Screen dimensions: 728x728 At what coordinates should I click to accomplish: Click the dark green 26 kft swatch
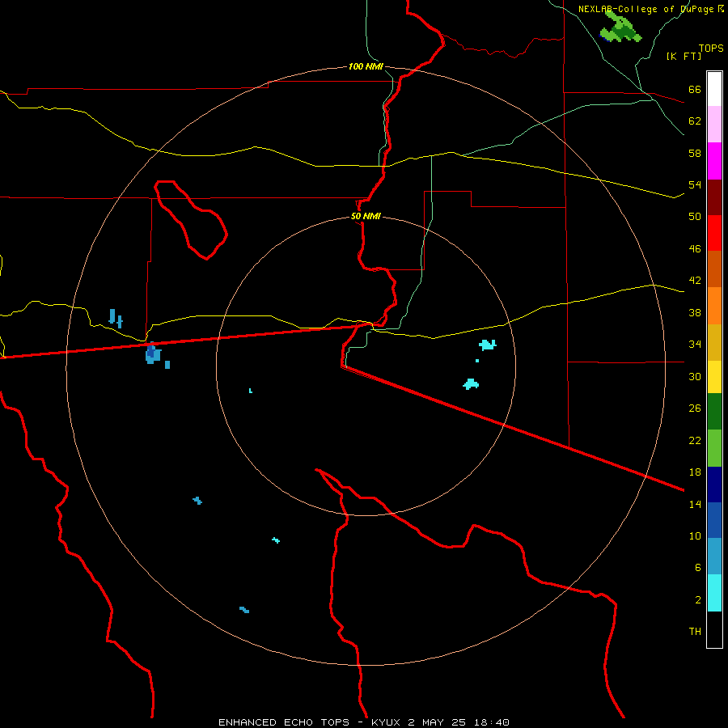coord(714,412)
